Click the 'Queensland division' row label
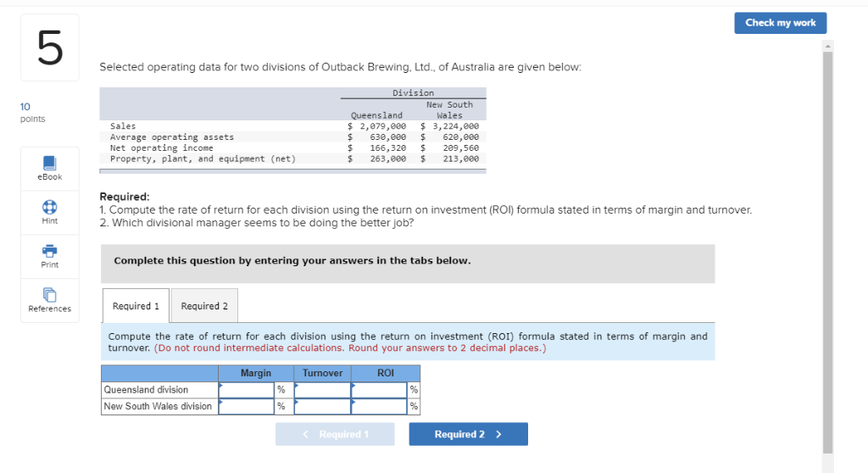The width and height of the screenshot is (868, 473). pos(146,390)
